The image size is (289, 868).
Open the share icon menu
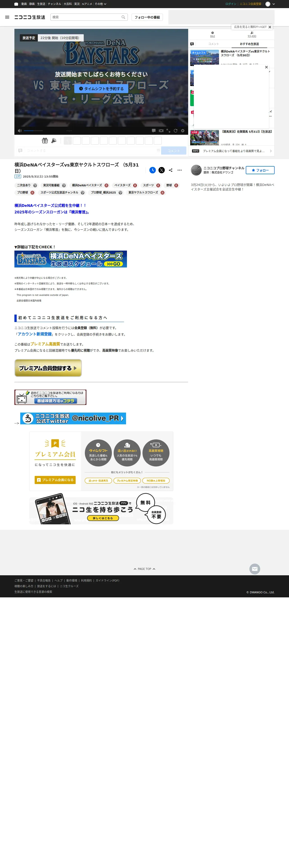171,170
